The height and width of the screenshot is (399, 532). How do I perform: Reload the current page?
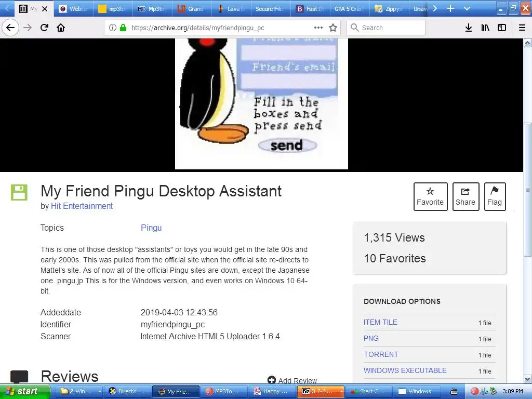45,28
